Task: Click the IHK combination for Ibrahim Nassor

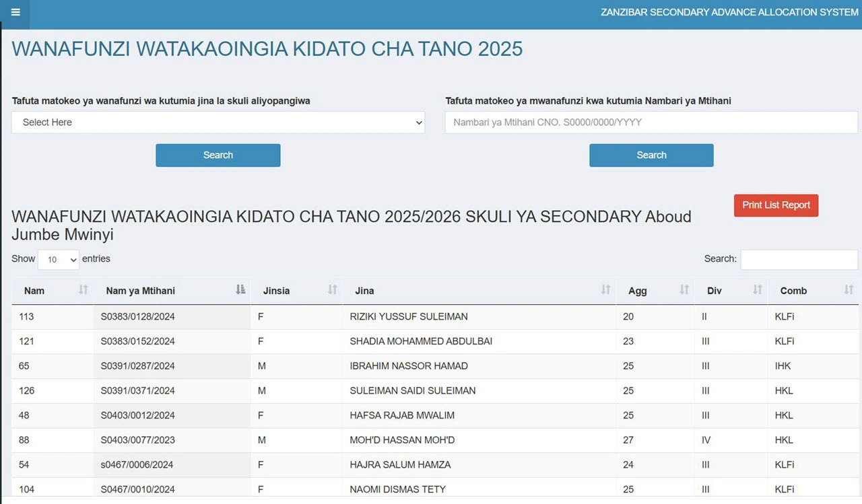Action: [x=783, y=366]
